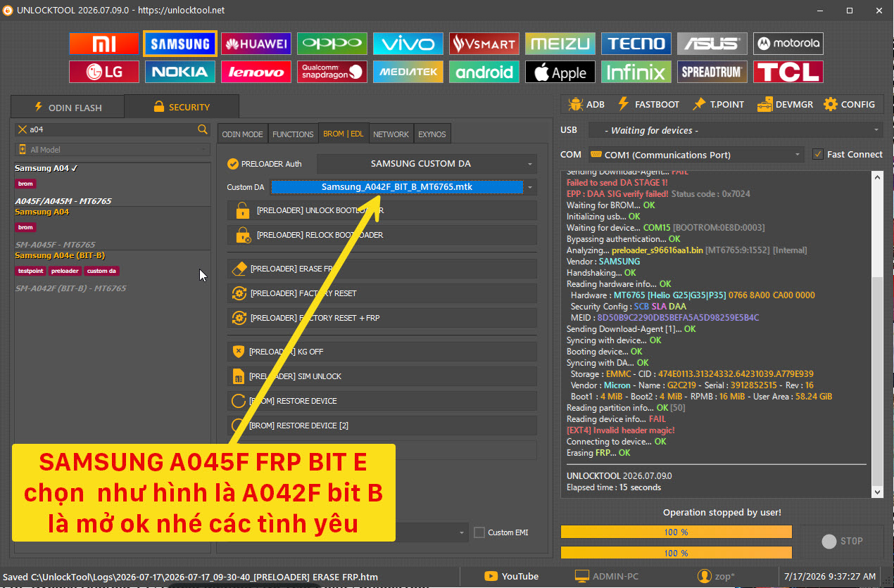Open DEVMGR device manager
The width and height of the screenshot is (894, 588).
coord(785,104)
